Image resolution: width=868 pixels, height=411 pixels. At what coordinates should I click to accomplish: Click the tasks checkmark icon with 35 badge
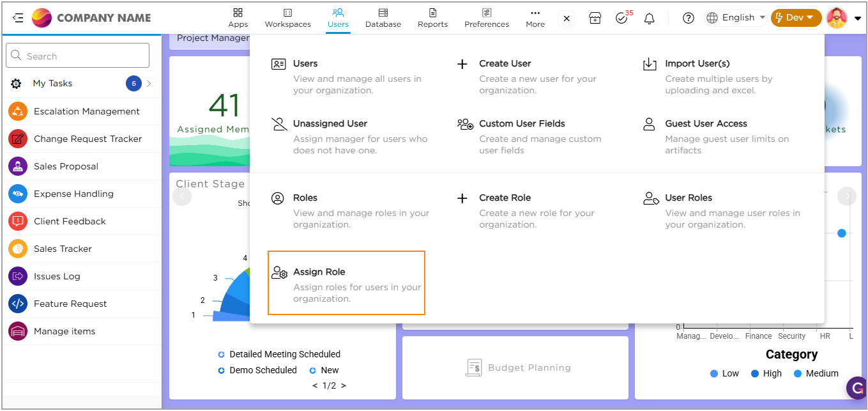point(621,19)
